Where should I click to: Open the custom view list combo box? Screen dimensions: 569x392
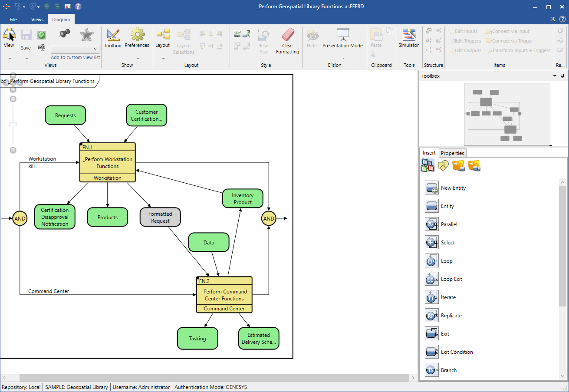tap(75, 49)
